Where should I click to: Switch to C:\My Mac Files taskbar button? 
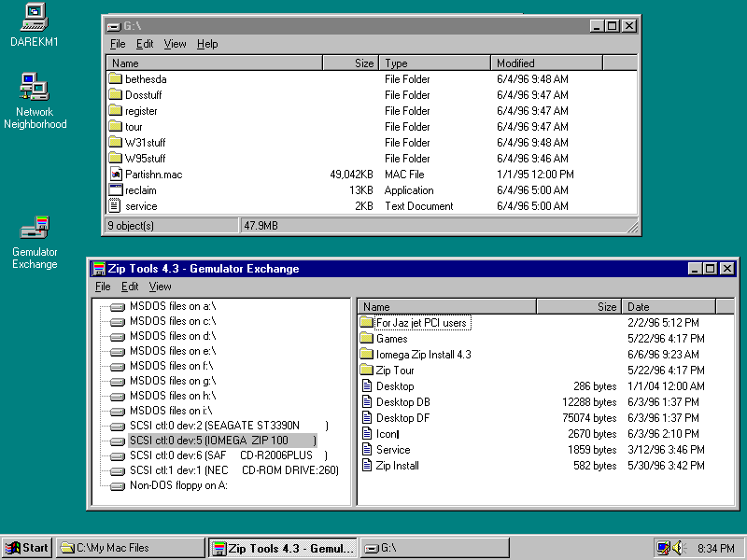[x=130, y=548]
